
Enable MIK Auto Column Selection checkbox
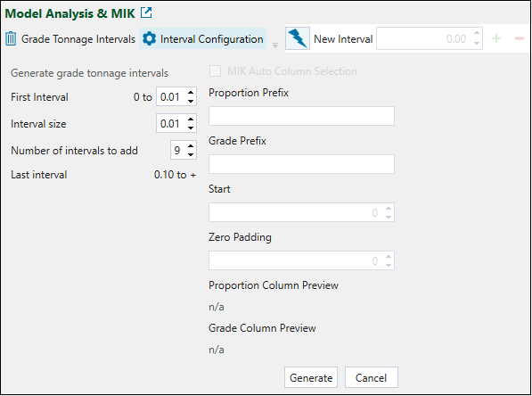pos(215,71)
